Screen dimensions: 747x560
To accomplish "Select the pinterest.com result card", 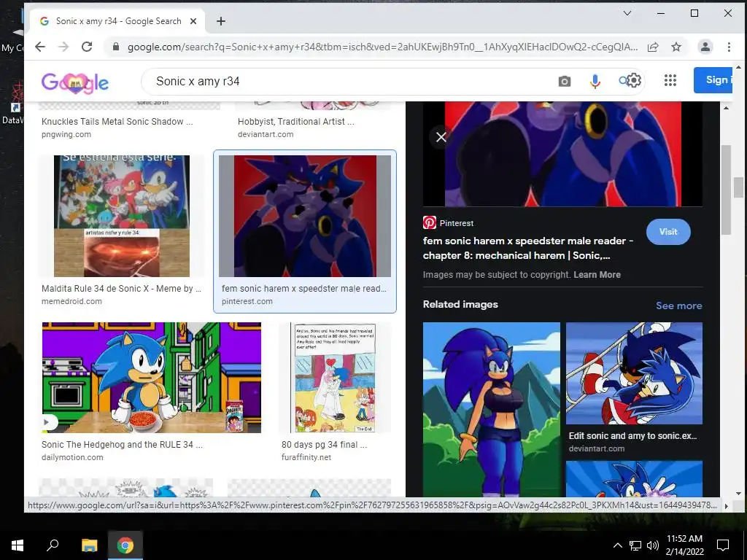I will pyautogui.click(x=305, y=231).
